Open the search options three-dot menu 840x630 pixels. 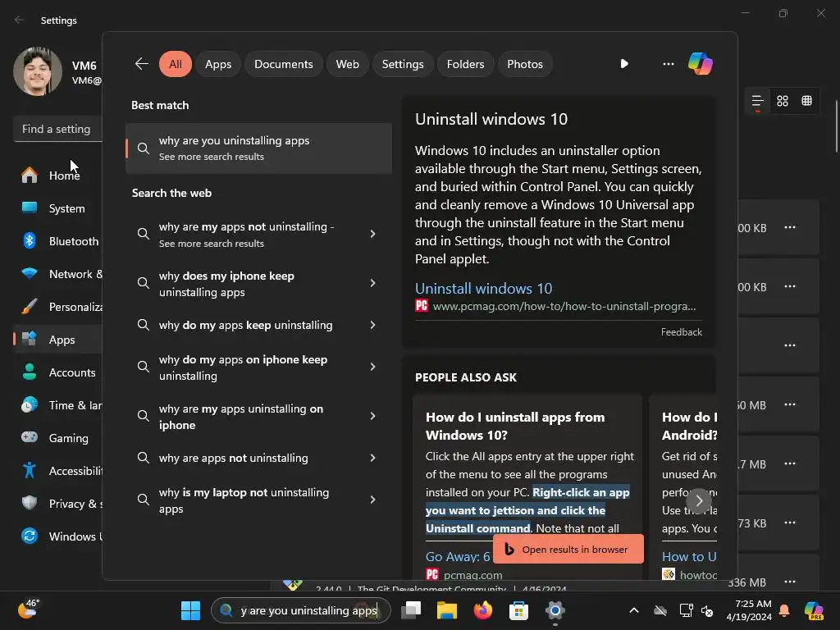click(x=668, y=64)
